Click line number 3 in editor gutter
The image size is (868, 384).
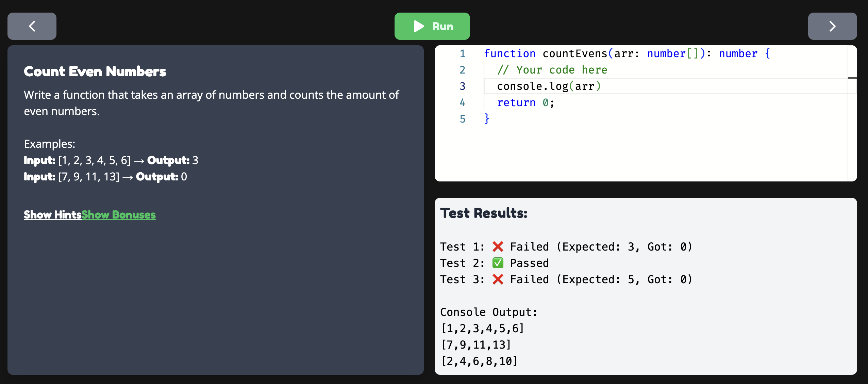click(x=462, y=86)
